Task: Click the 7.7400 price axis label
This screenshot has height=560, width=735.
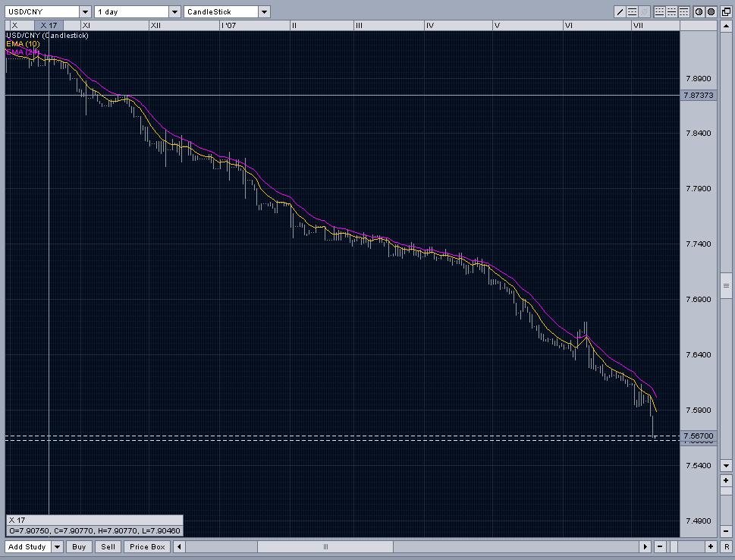Action: [x=698, y=244]
